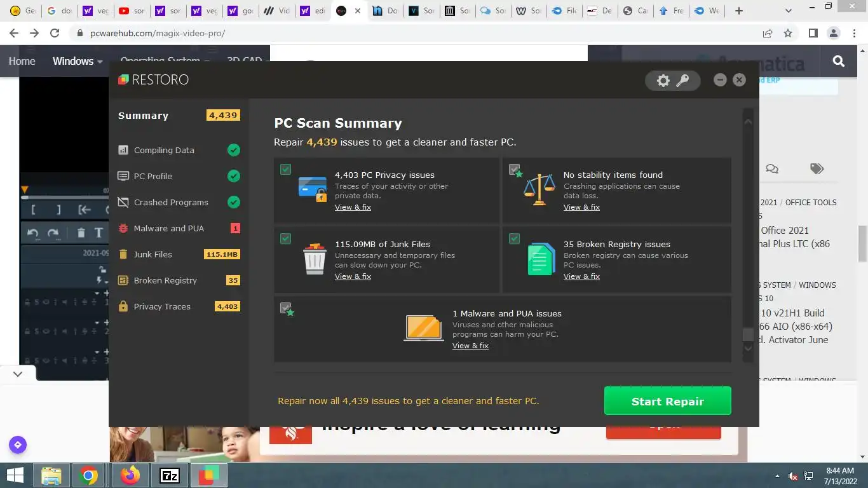
Task: Expand the Chrome tab search chevron
Action: click(x=789, y=11)
